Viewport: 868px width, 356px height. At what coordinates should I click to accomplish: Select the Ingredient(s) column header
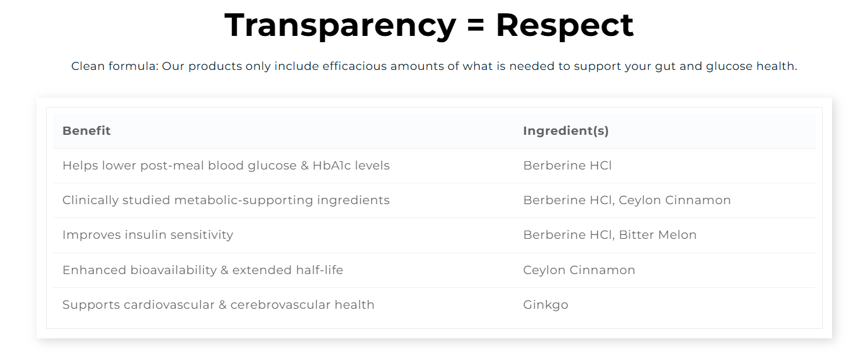[566, 131]
